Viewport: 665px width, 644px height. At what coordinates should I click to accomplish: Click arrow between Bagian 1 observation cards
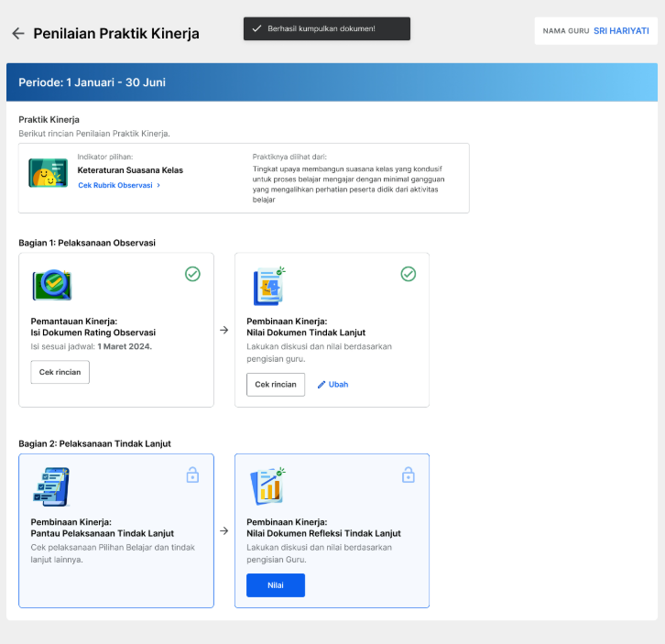[x=223, y=330]
